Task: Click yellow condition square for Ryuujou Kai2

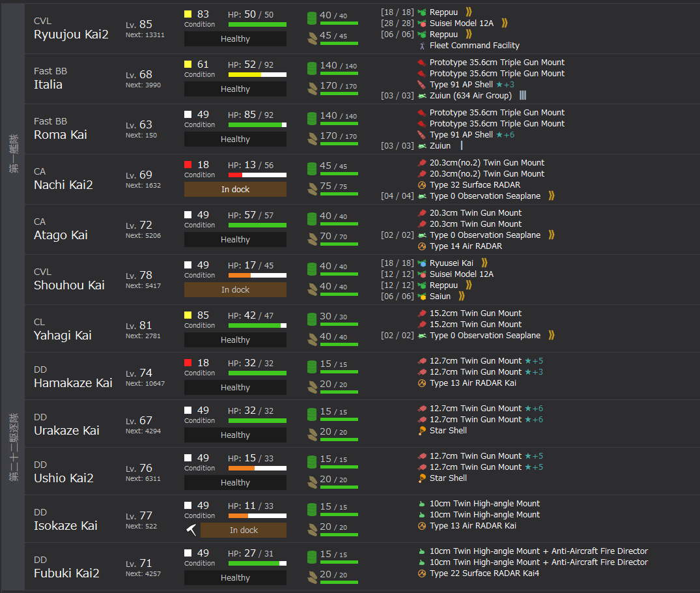Action: click(x=188, y=14)
